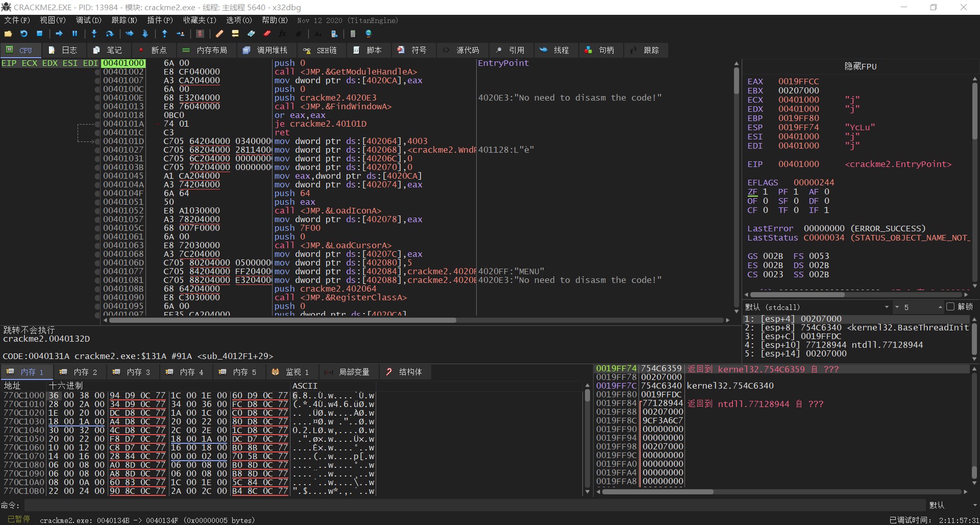Screen dimensions: 980x525
Task: Open the 调试(D) debug menu
Action: pos(88,20)
